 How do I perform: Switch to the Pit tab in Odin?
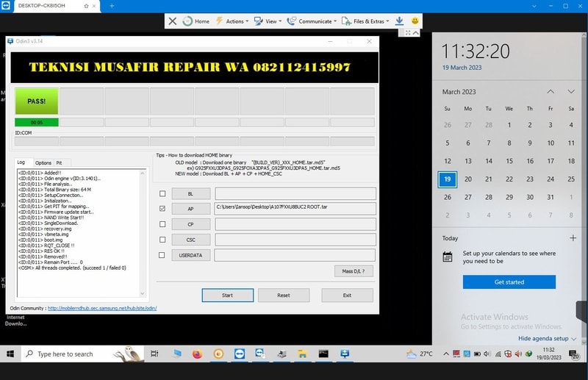[59, 162]
